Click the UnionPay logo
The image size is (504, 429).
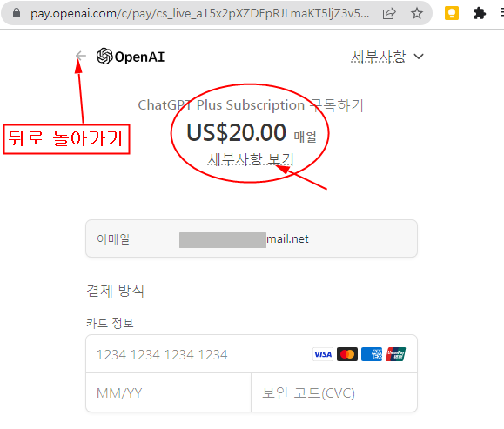[396, 354]
